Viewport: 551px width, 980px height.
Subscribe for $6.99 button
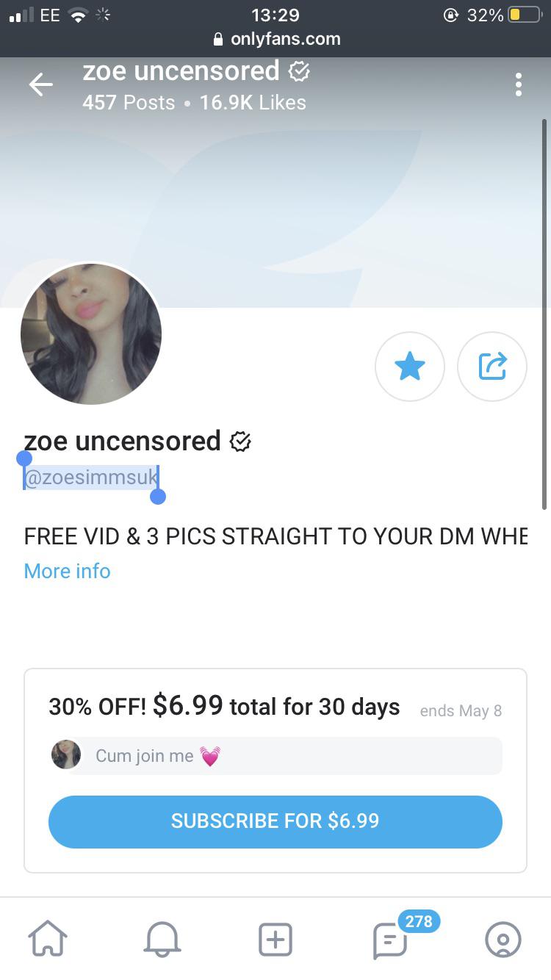coord(275,821)
